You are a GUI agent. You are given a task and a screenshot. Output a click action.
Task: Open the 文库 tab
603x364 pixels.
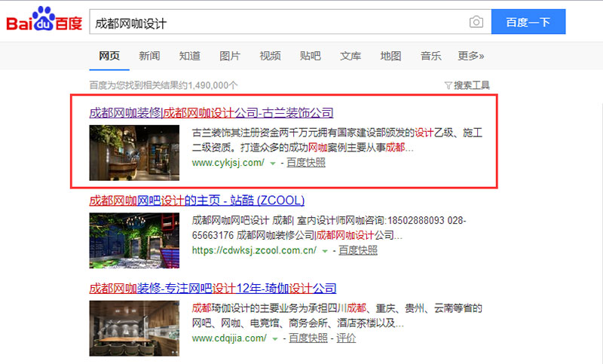(x=350, y=56)
